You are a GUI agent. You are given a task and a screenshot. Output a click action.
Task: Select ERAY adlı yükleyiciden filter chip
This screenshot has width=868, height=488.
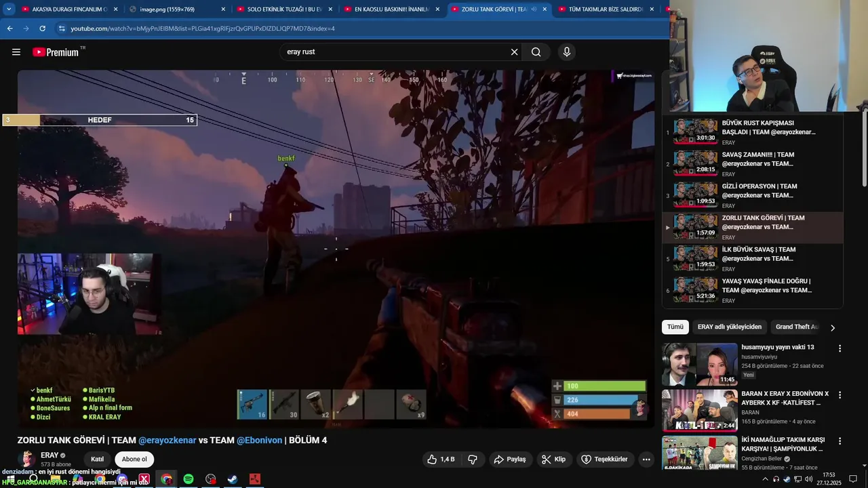(x=730, y=327)
